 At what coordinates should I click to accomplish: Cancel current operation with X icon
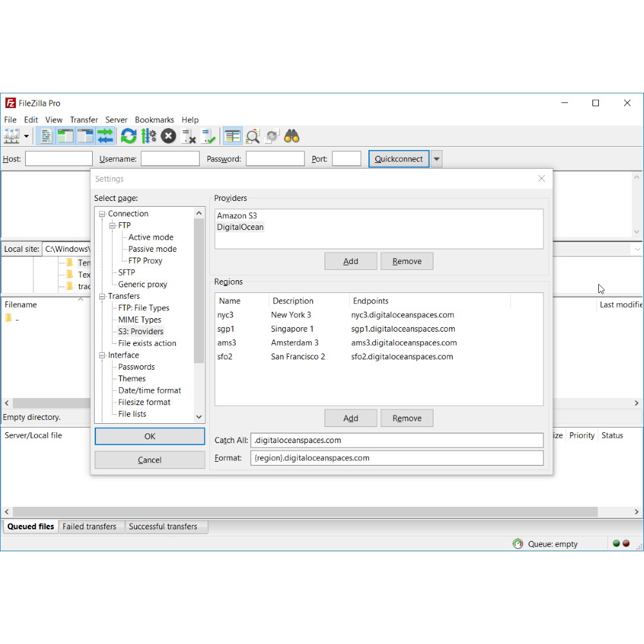point(168,136)
